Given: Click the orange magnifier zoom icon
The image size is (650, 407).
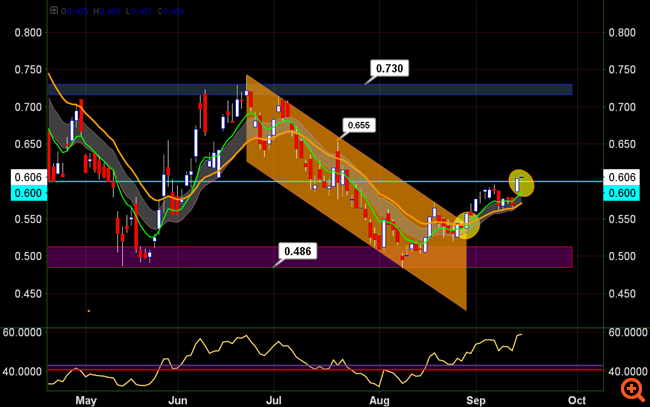Looking at the screenshot, I should tap(632, 389).
